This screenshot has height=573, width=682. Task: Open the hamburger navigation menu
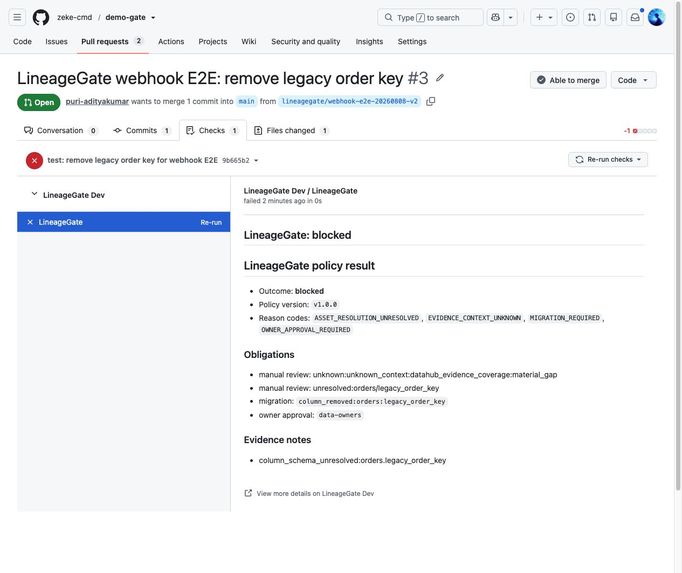point(17,17)
